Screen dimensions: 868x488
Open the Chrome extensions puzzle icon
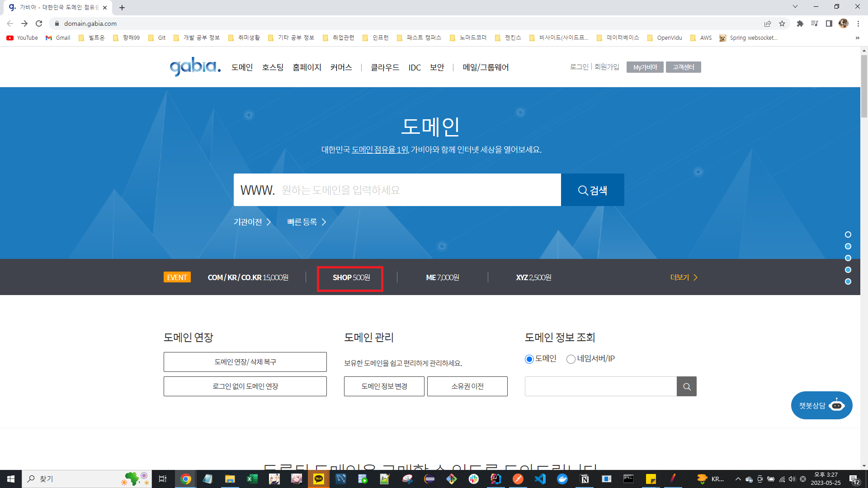coord(800,23)
